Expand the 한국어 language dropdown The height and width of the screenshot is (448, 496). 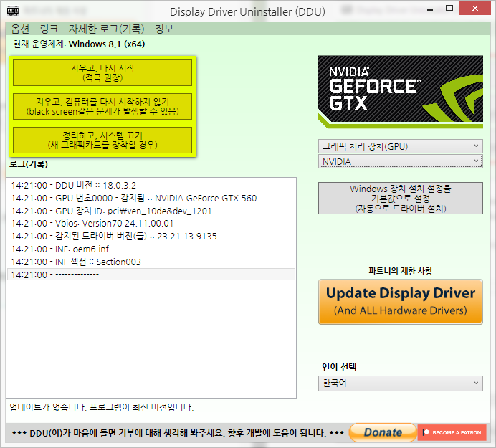tap(401, 383)
